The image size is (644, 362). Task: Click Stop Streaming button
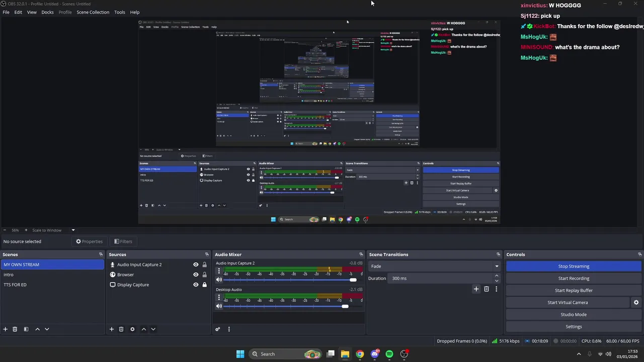click(x=574, y=266)
